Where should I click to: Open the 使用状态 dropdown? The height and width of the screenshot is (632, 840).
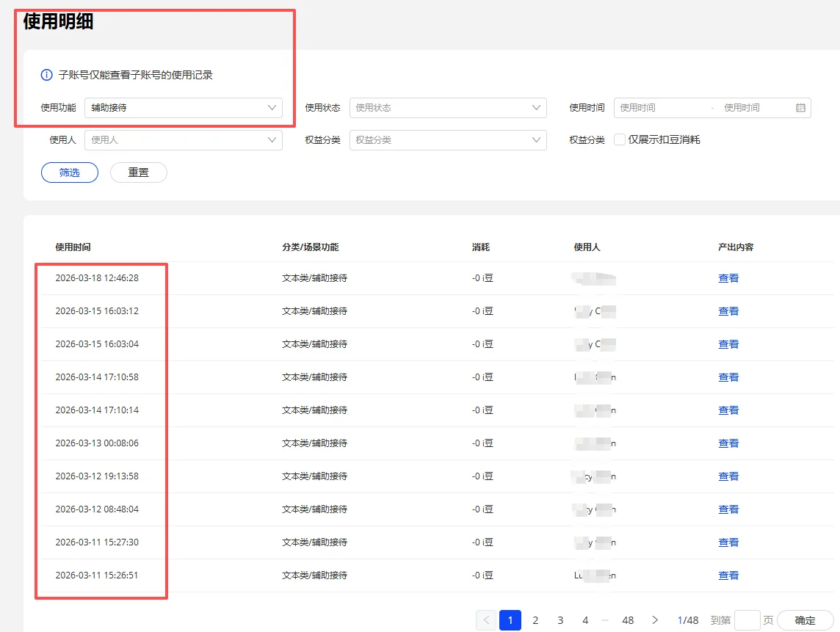(448, 108)
